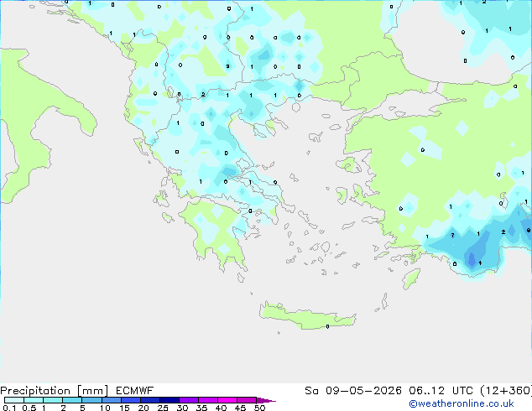Click the over-50 mm legend arrow tip
The height and width of the screenshot is (411, 532).
[x=268, y=400]
